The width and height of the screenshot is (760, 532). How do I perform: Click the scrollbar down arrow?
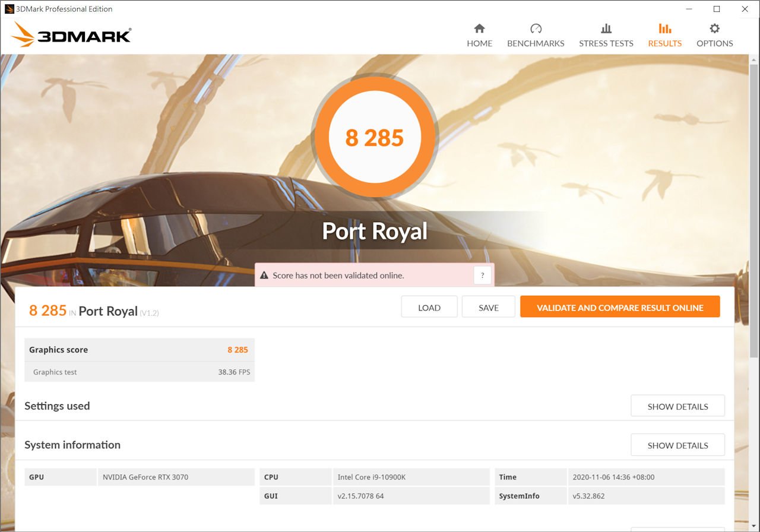pyautogui.click(x=754, y=526)
